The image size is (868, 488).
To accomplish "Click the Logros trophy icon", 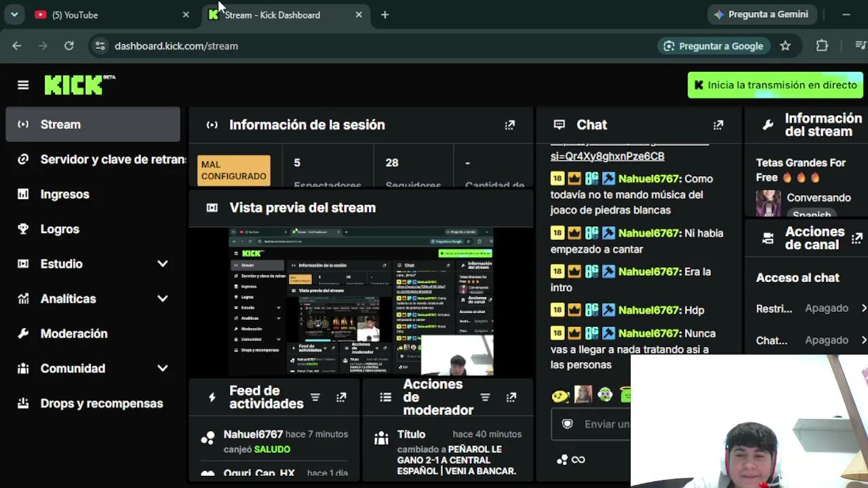I will coord(23,229).
